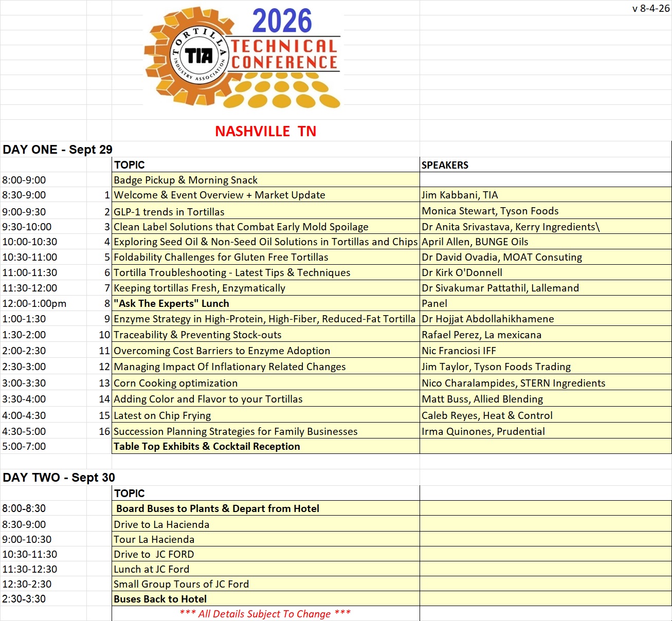Click April Allen, BUNGE Oils cell
Screen dimensions: 672x621
click(546, 242)
